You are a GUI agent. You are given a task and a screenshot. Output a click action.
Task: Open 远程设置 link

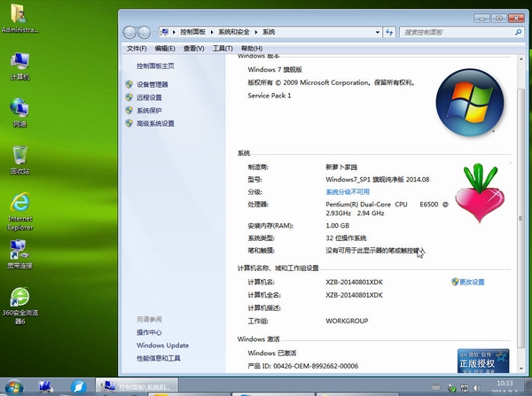(x=149, y=97)
